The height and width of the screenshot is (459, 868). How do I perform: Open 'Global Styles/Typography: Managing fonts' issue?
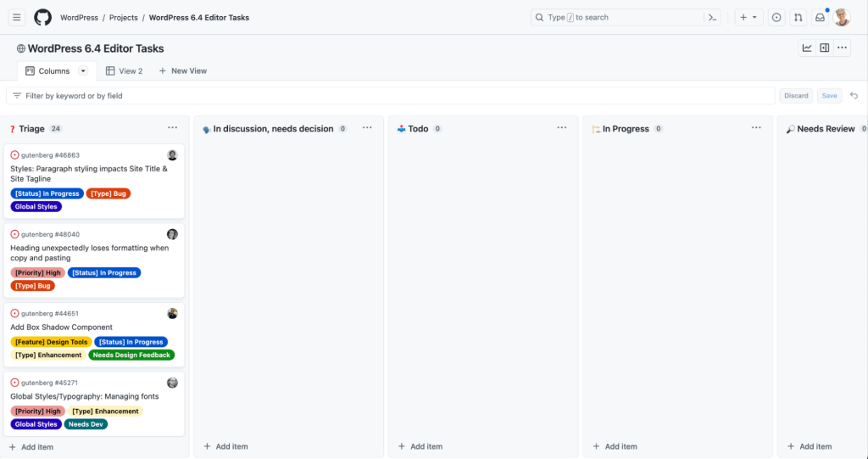[85, 396]
